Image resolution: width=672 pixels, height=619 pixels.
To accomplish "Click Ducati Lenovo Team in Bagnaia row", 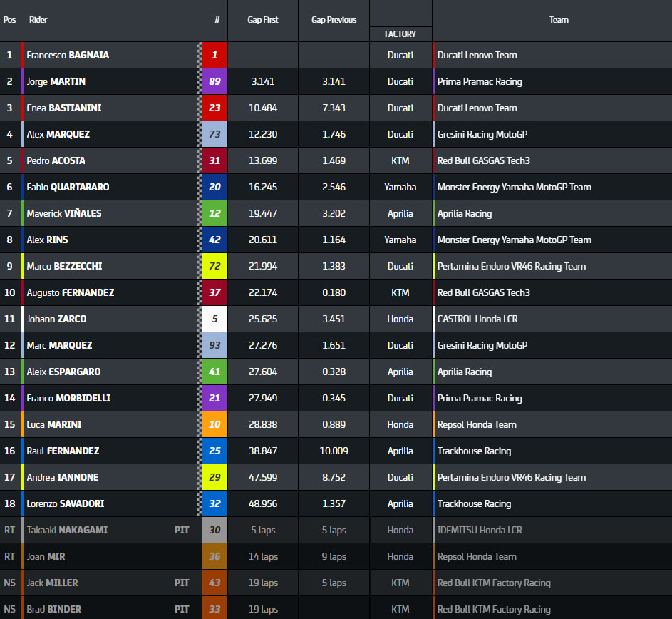I will pyautogui.click(x=477, y=56).
